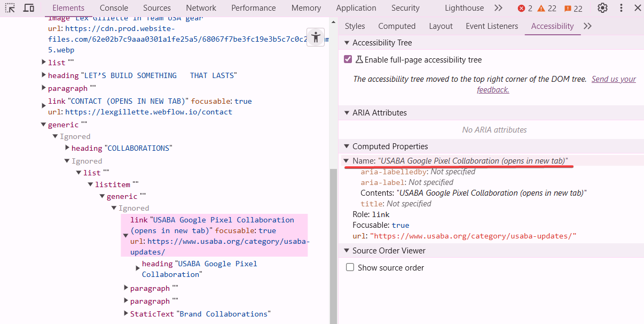Switch to the Layout sidebar tab
Image resolution: width=644 pixels, height=324 pixels.
pyautogui.click(x=441, y=26)
